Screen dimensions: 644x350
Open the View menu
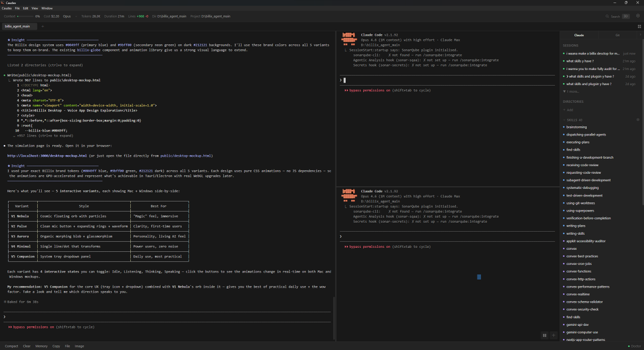pos(34,9)
